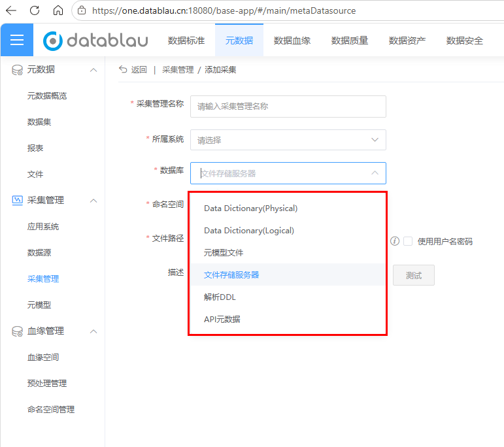
Task: Choose API元数据 from the list
Action: click(288, 319)
